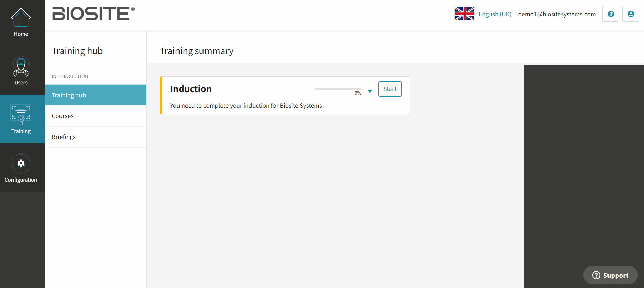Click the induction description text
Image resolution: width=644 pixels, height=288 pixels.
tap(247, 106)
